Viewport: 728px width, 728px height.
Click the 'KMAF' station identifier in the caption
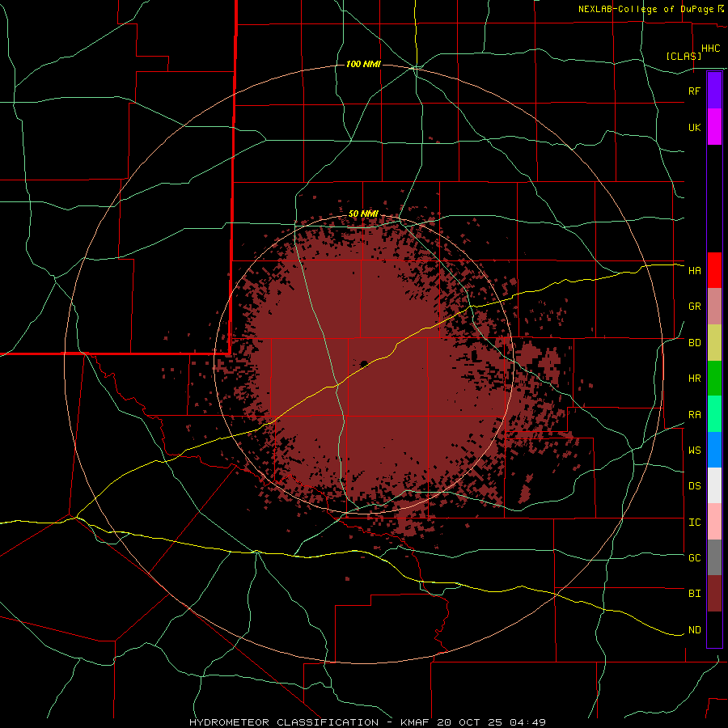coord(417,722)
